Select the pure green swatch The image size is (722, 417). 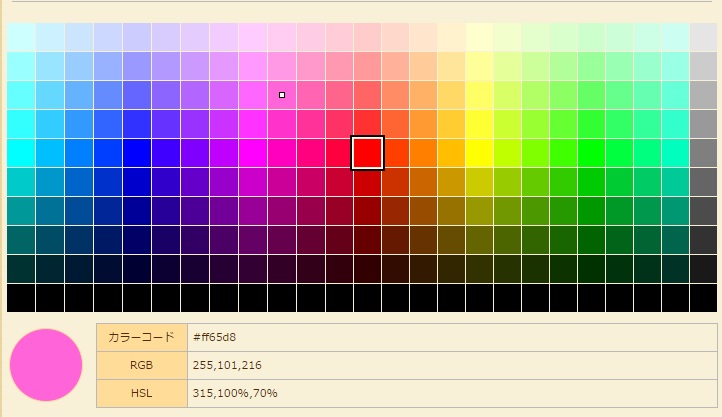tap(591, 153)
